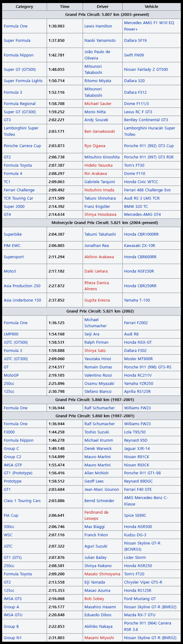Open the Lewis Hamilton driver link
Viewport: 183px width, 644px height.
click(x=98, y=26)
